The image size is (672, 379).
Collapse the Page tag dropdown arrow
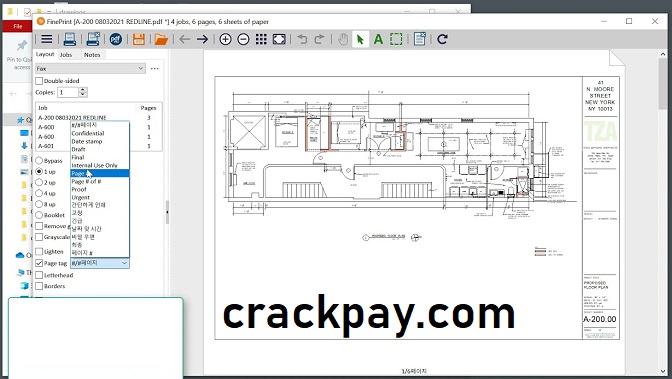point(124,263)
